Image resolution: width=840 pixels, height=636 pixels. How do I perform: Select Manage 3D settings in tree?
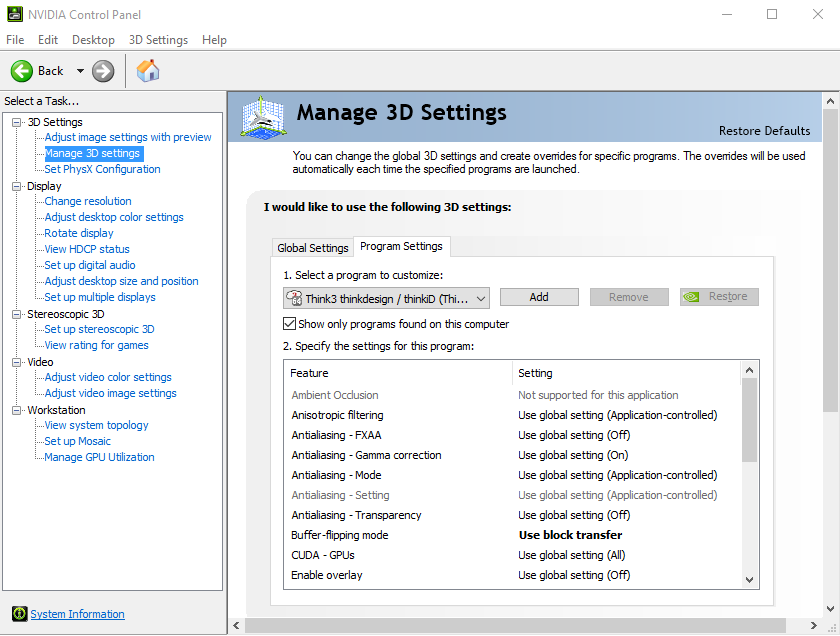pyautogui.click(x=92, y=153)
